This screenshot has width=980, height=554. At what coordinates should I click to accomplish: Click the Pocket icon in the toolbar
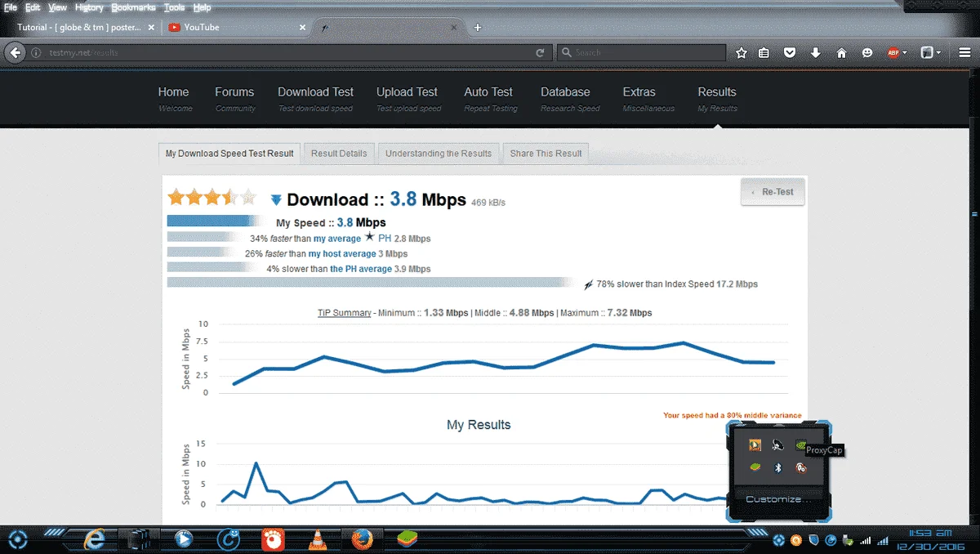pos(790,52)
